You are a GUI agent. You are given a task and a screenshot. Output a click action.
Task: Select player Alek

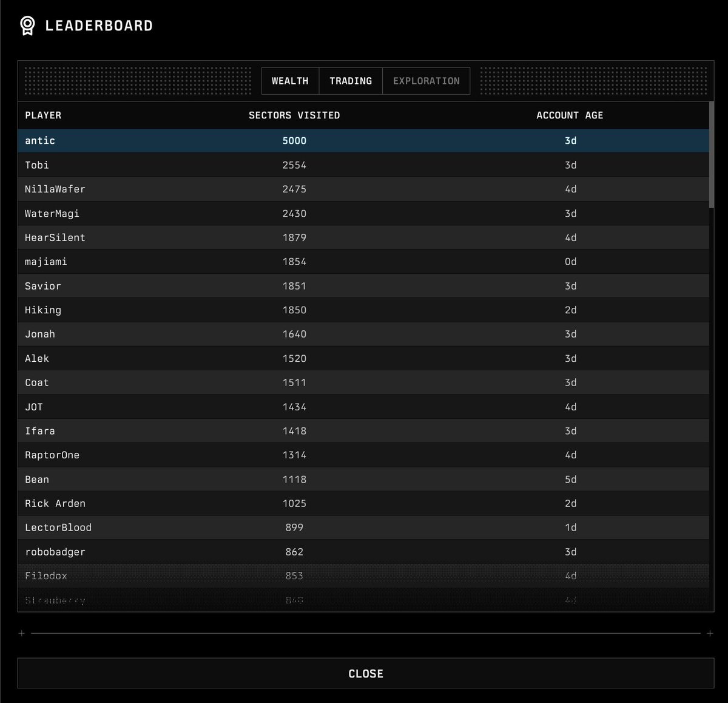363,358
